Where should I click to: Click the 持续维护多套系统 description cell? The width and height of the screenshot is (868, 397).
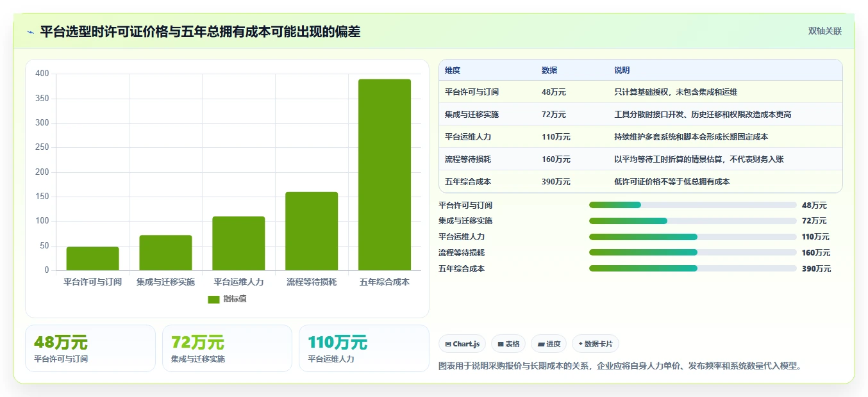[691, 137]
